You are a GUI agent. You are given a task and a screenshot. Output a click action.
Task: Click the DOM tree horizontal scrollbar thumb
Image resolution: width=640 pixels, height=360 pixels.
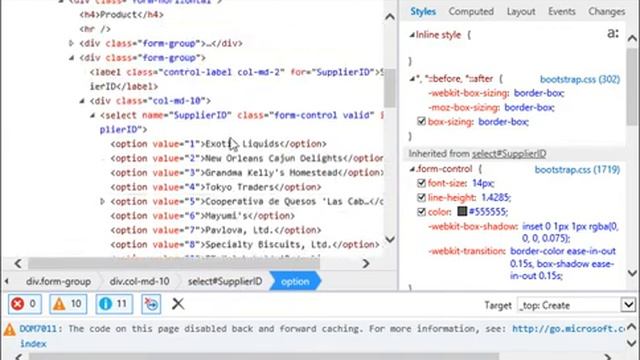[174, 264]
